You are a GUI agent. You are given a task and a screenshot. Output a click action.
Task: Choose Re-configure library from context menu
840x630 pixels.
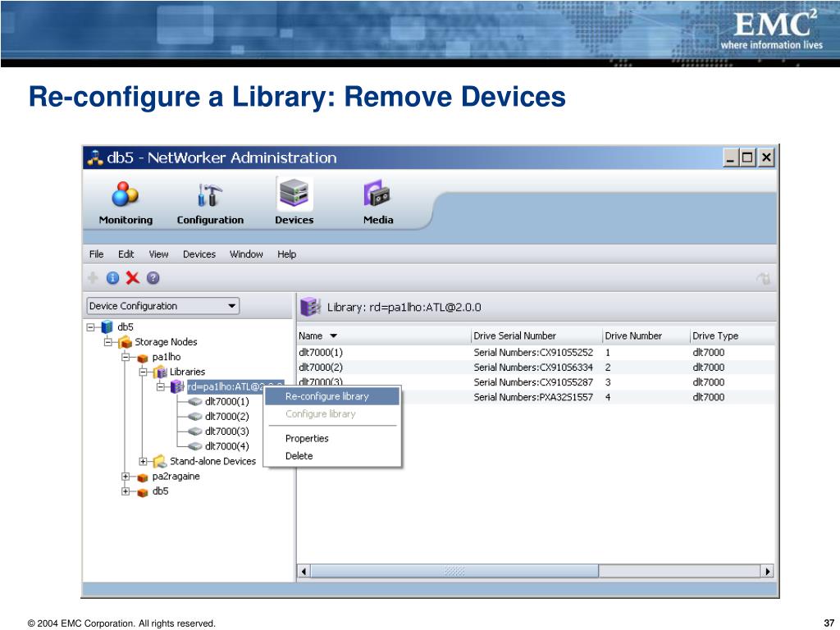333,396
